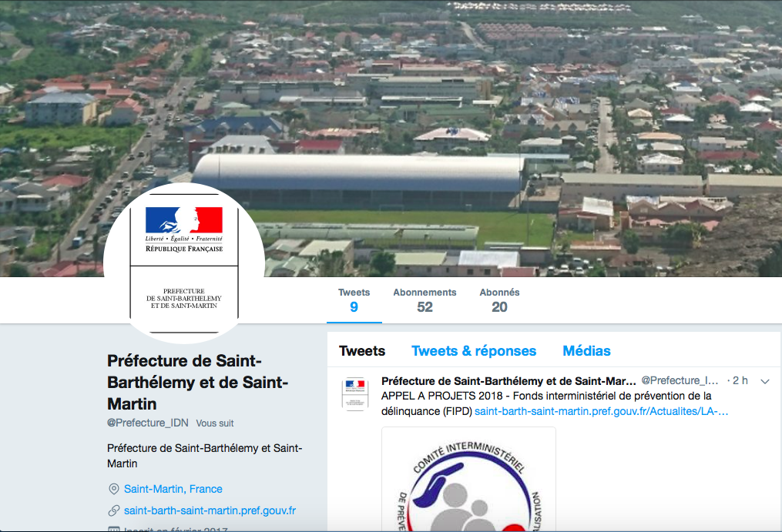The width and height of the screenshot is (782, 532).
Task: Click tweet author name Préfecture de Saint-Barthélemy
Action: click(x=508, y=381)
